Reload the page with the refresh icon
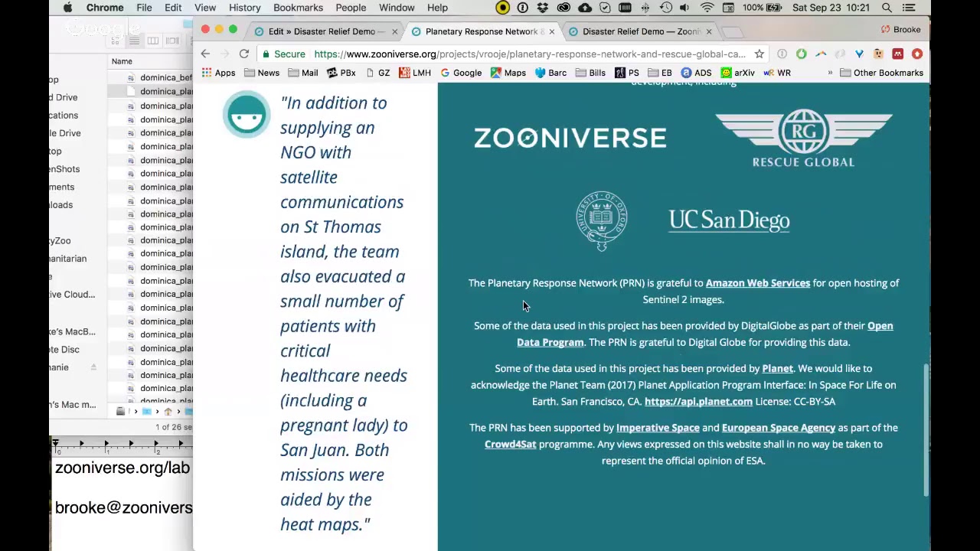This screenshot has height=551, width=980. (x=243, y=54)
